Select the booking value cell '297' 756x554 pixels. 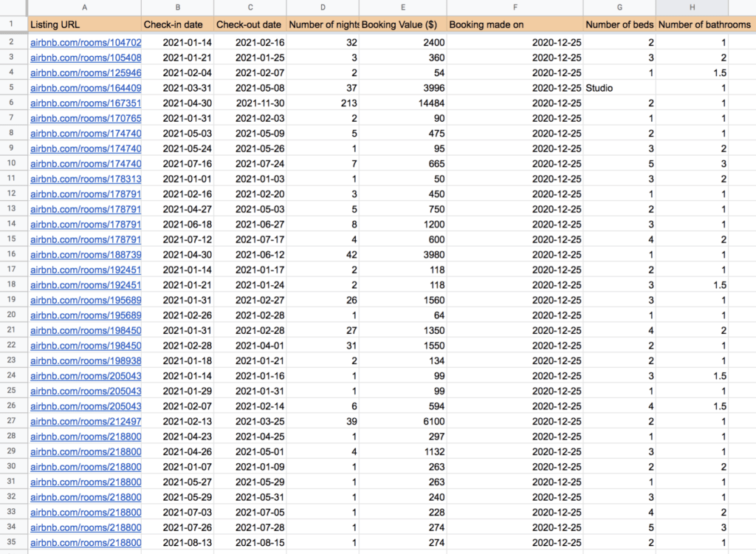point(403,437)
